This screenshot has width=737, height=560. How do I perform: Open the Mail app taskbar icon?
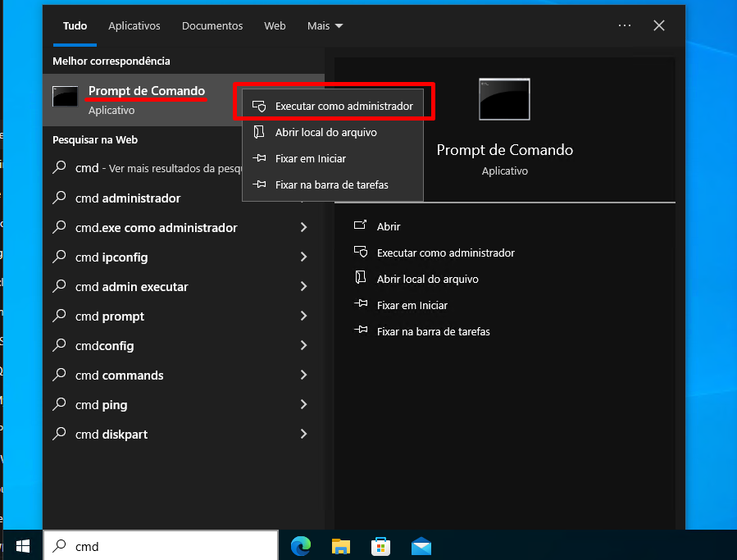421,546
